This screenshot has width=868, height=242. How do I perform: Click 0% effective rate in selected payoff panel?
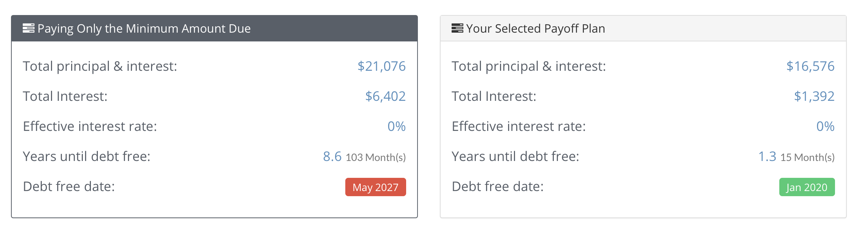tap(825, 126)
